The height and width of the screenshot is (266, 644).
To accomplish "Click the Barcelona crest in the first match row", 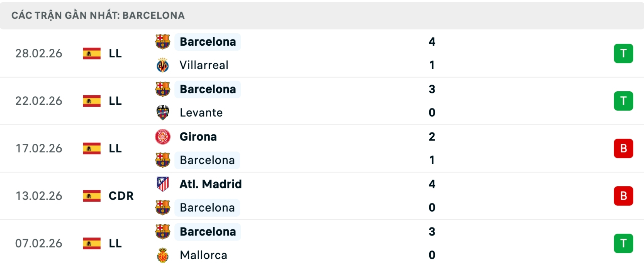I will click(x=163, y=42).
